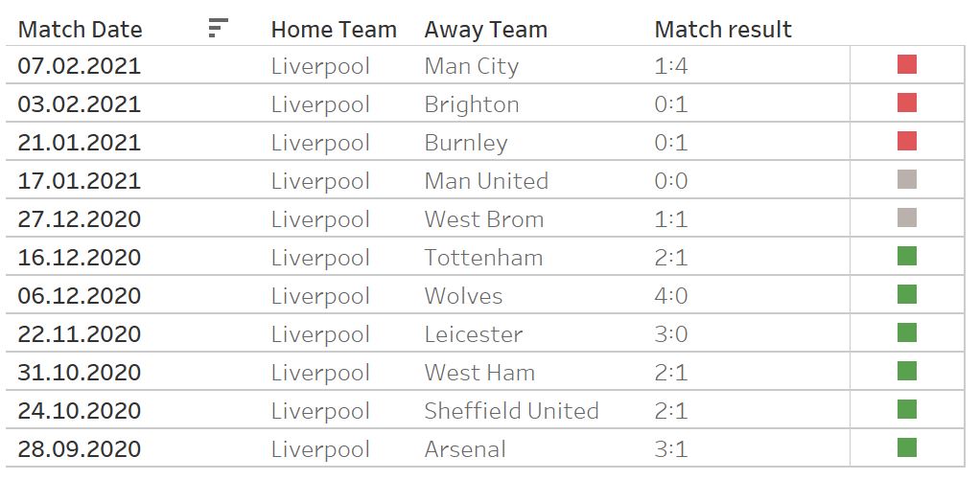The width and height of the screenshot is (980, 480).
Task: Click the 4:0 result against Wolves
Action: click(671, 296)
